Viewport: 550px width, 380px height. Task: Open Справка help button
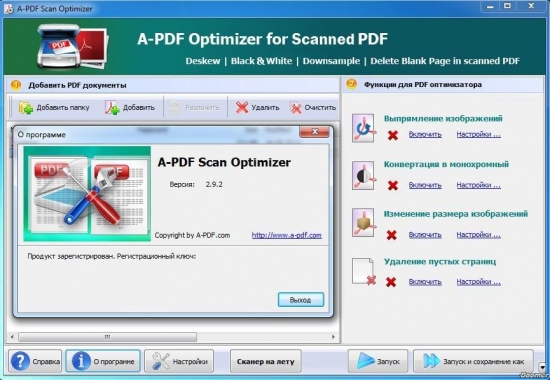[35, 361]
